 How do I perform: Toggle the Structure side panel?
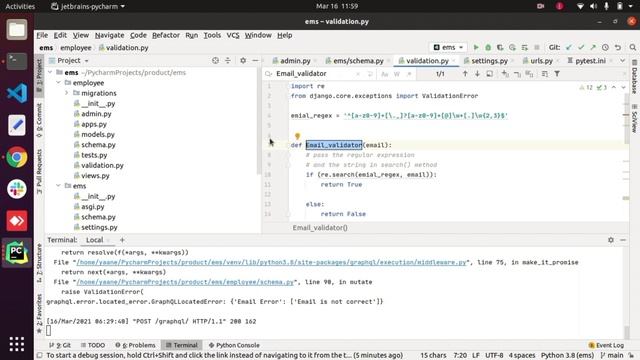[39, 263]
